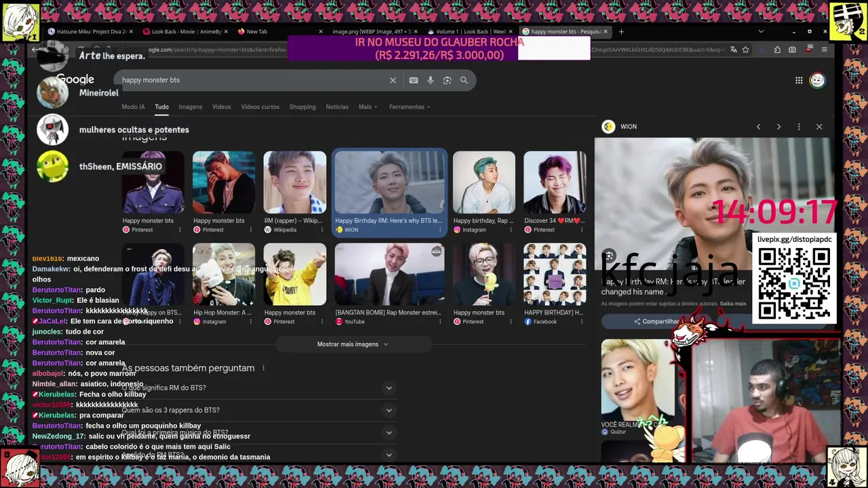Select the 'Tudo' results tab
Screen dimensions: 868x488
point(161,106)
